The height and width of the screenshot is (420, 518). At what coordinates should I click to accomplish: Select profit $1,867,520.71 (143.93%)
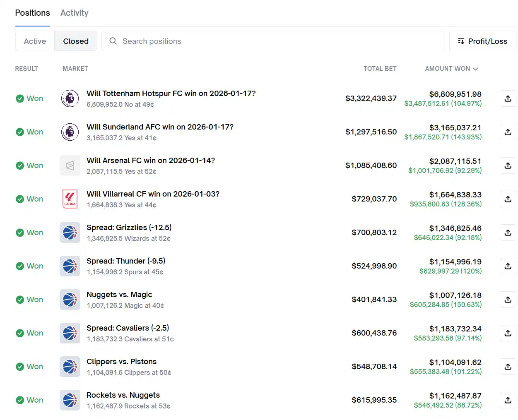click(x=443, y=137)
